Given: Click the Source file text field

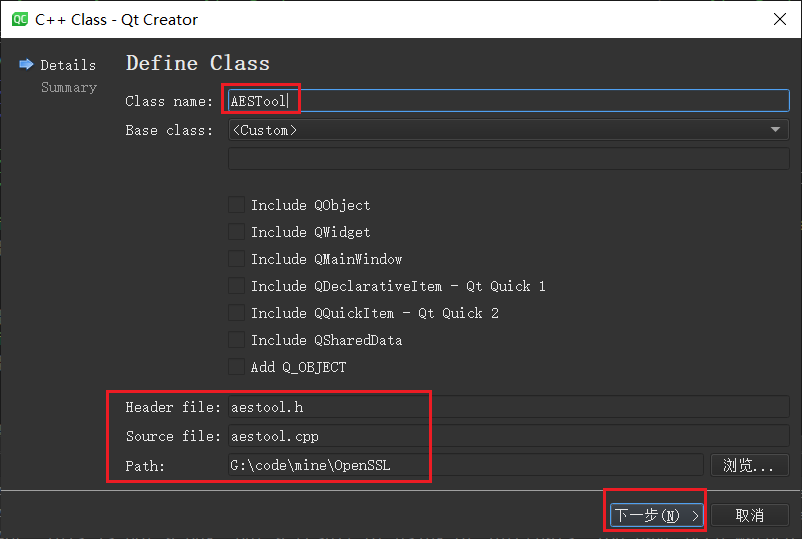Looking at the screenshot, I should pyautogui.click(x=508, y=436).
